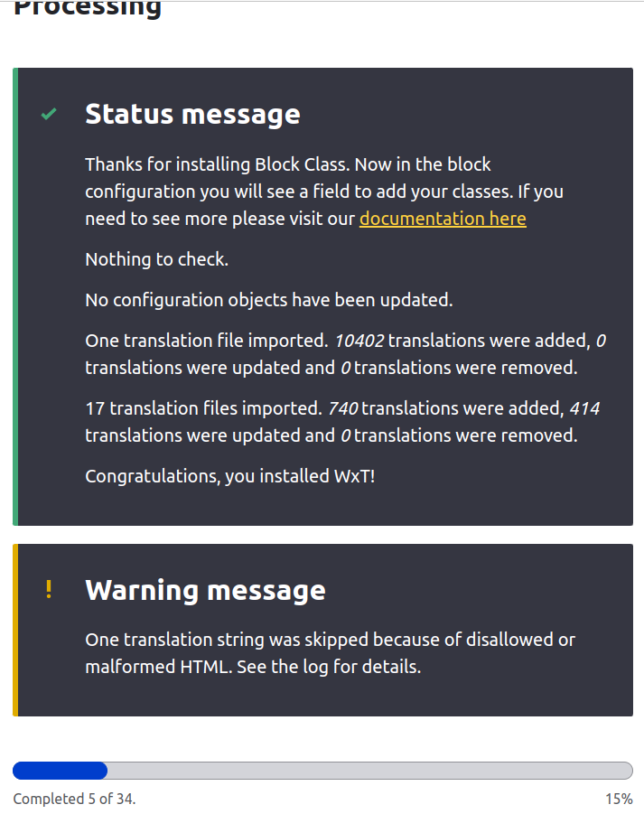The width and height of the screenshot is (644, 814).
Task: Click the blue filled portion of the progress bar
Action: [60, 771]
